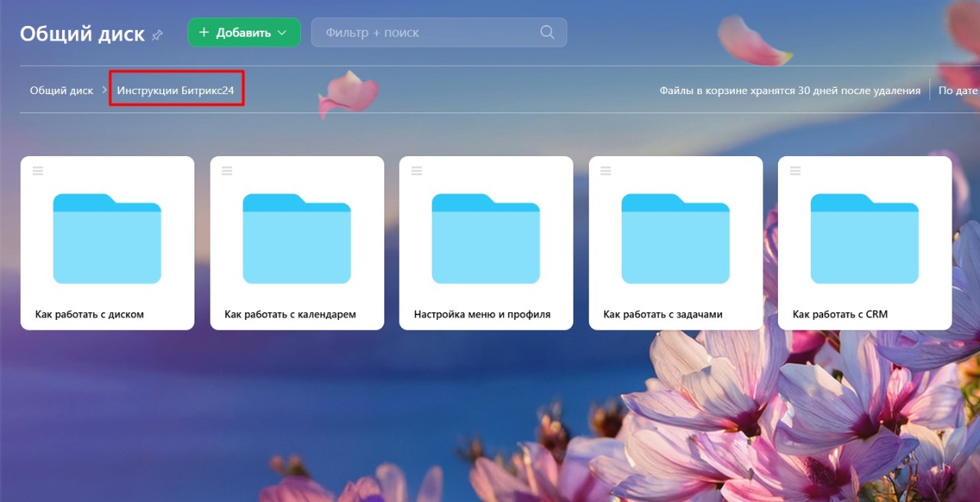Open the По дате sorting dropdown

959,90
